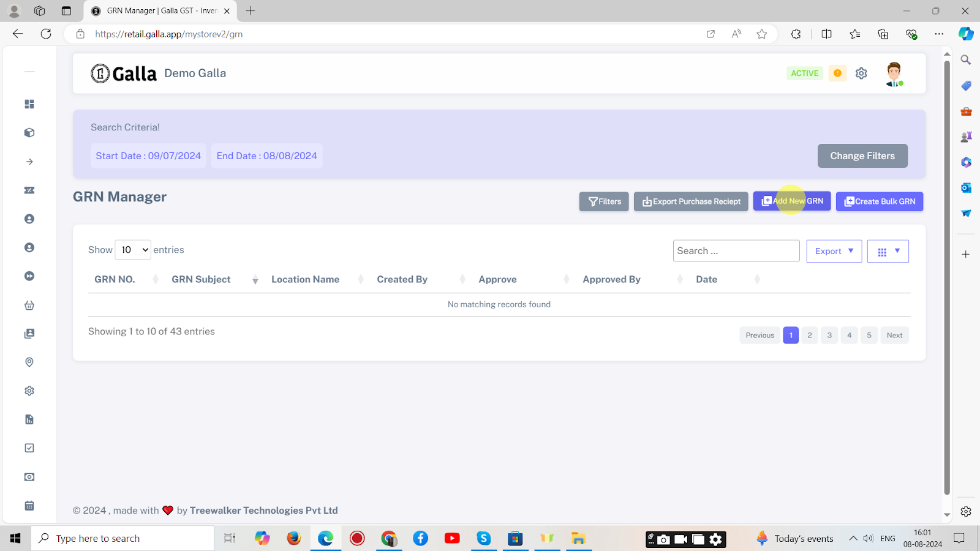Open the location pin icon in left sidebar
Viewport: 980px width, 551px height.
(x=29, y=362)
